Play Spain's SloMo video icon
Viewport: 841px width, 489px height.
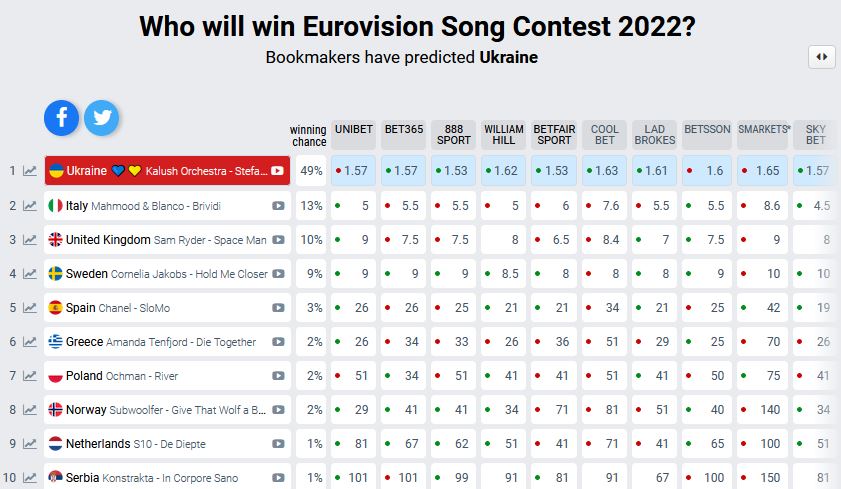click(x=278, y=308)
